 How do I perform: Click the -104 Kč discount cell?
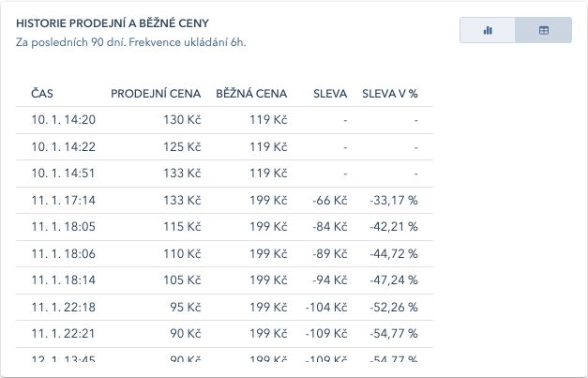(326, 307)
